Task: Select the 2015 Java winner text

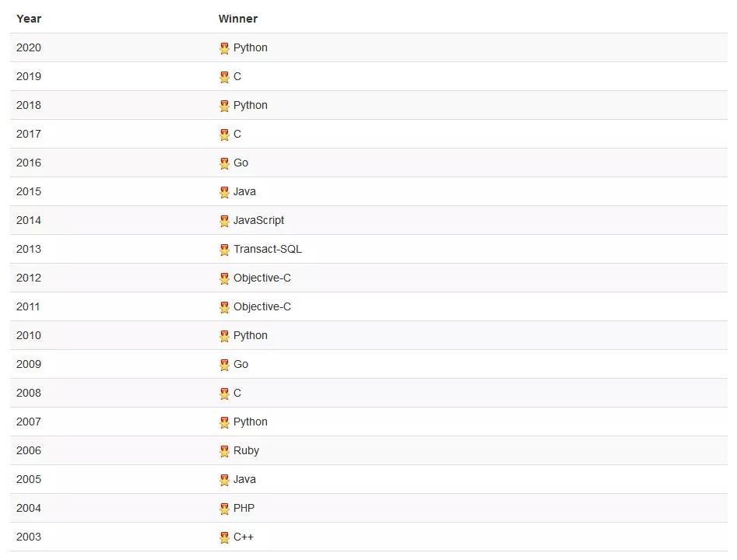Action: point(244,191)
